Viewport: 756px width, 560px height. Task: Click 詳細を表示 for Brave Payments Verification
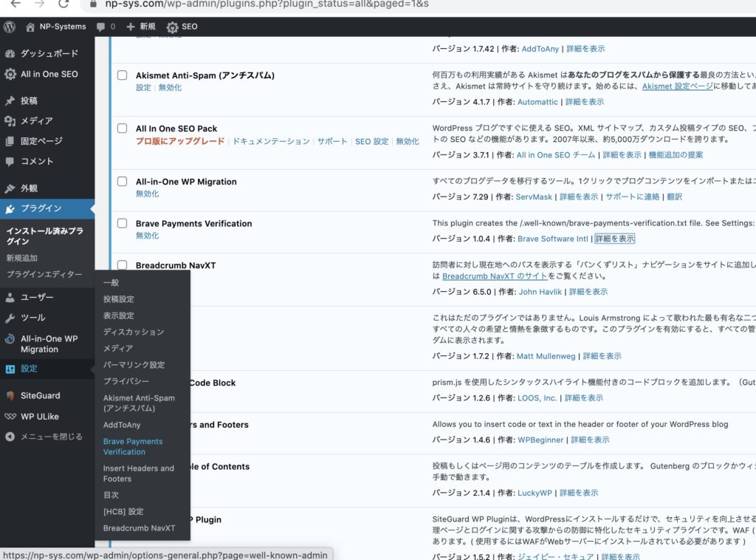click(615, 239)
